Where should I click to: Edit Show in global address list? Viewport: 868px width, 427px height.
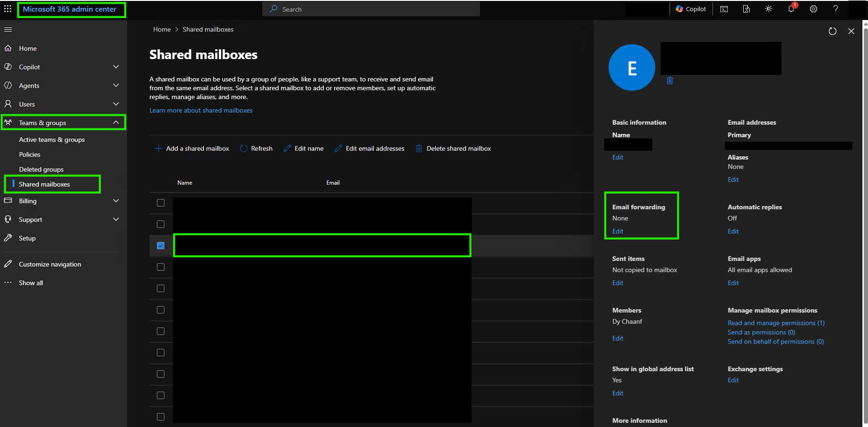[x=617, y=393]
